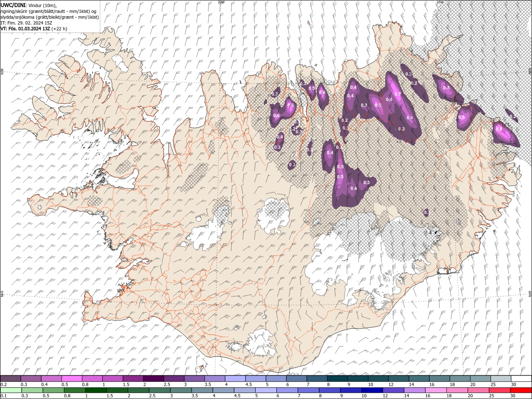Click the pale green bottom-row swatch labeled 0.1
Screen dimensions: 532x399
pyautogui.click(x=11, y=390)
